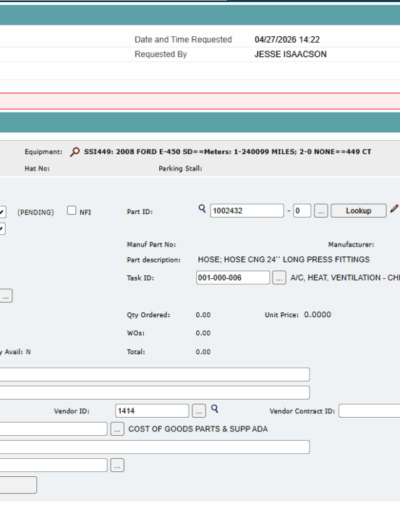Viewport: 400px width, 516px height.
Task: Click the Equipment search magnifier icon
Action: 75,152
